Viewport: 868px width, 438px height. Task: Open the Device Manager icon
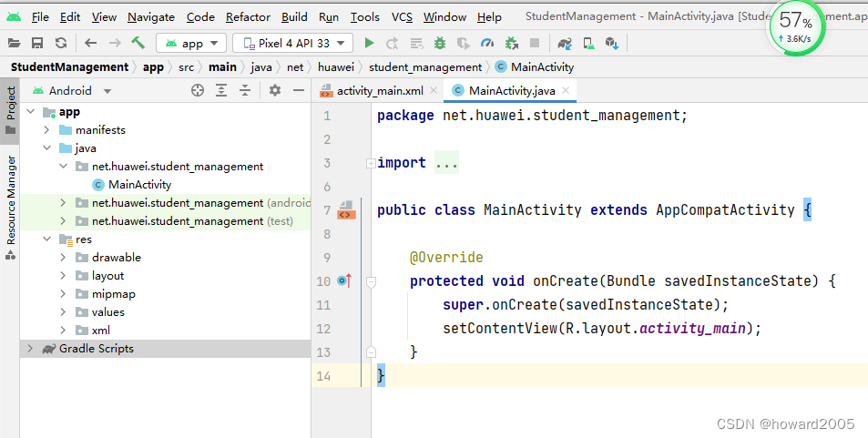588,43
